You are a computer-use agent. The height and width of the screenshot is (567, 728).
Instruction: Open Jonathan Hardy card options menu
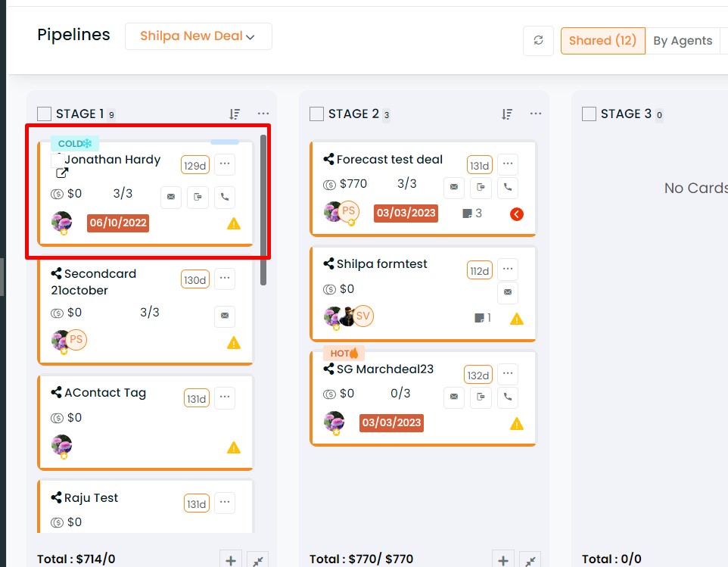pyautogui.click(x=225, y=164)
